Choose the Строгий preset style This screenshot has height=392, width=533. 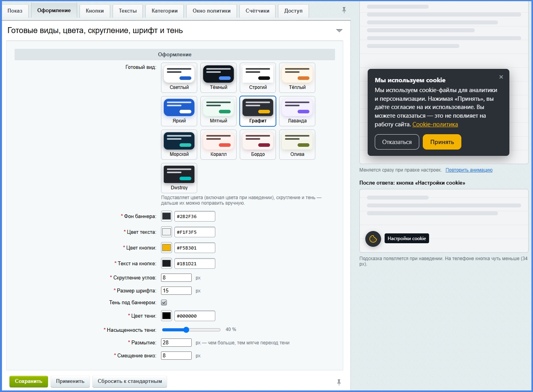click(258, 78)
